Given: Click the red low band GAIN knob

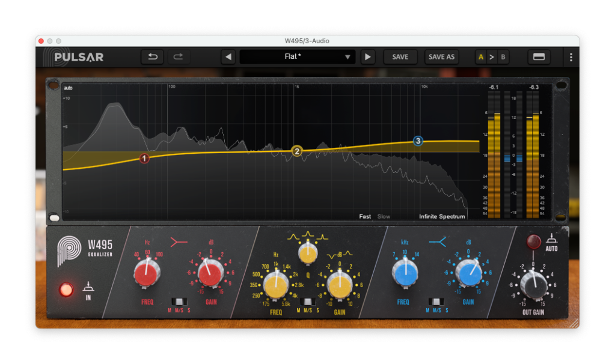Looking at the screenshot, I should click(210, 273).
